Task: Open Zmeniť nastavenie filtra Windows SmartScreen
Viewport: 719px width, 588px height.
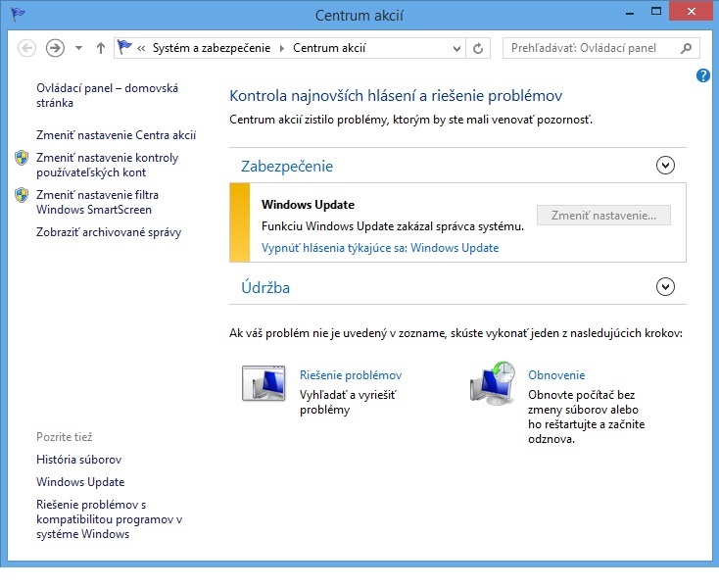Action: [97, 202]
